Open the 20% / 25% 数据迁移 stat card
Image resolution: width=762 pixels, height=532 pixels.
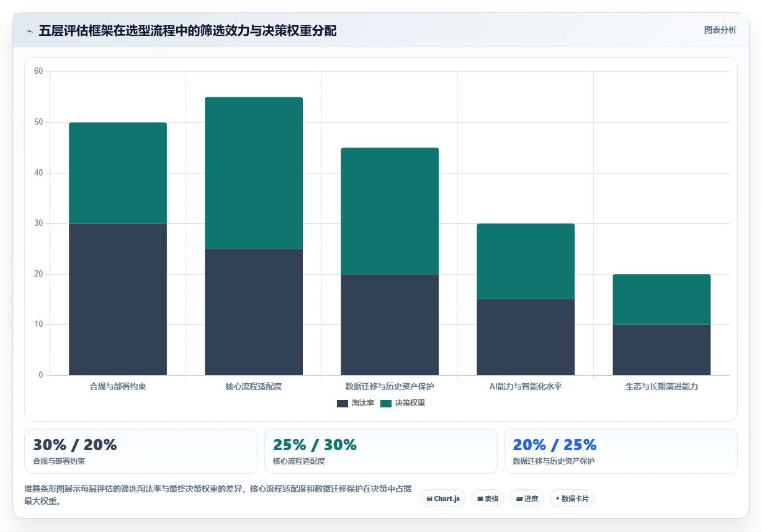621,451
